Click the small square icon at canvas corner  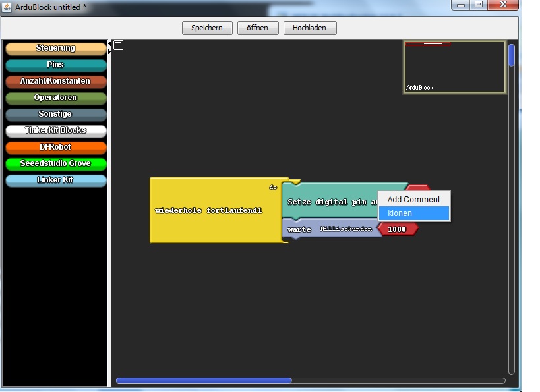point(119,45)
